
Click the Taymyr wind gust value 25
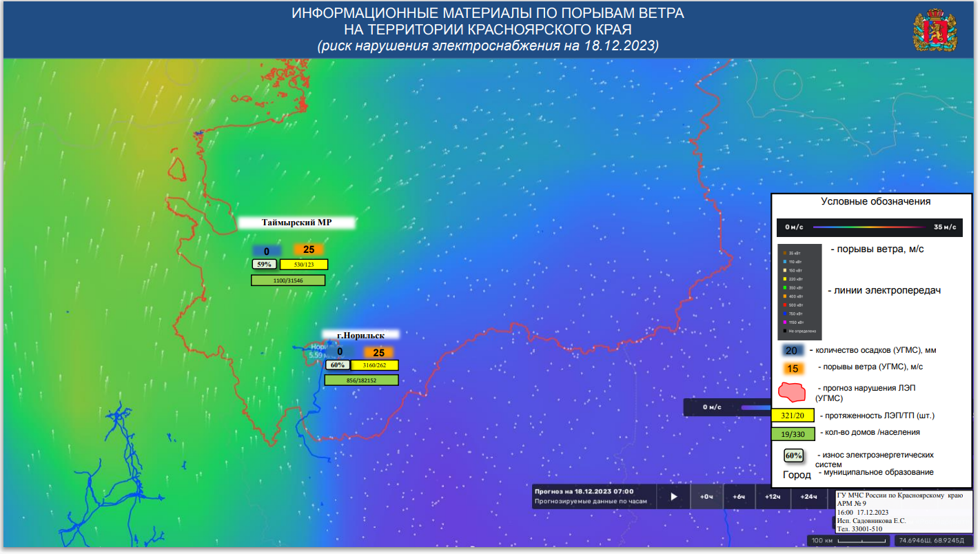coord(309,250)
